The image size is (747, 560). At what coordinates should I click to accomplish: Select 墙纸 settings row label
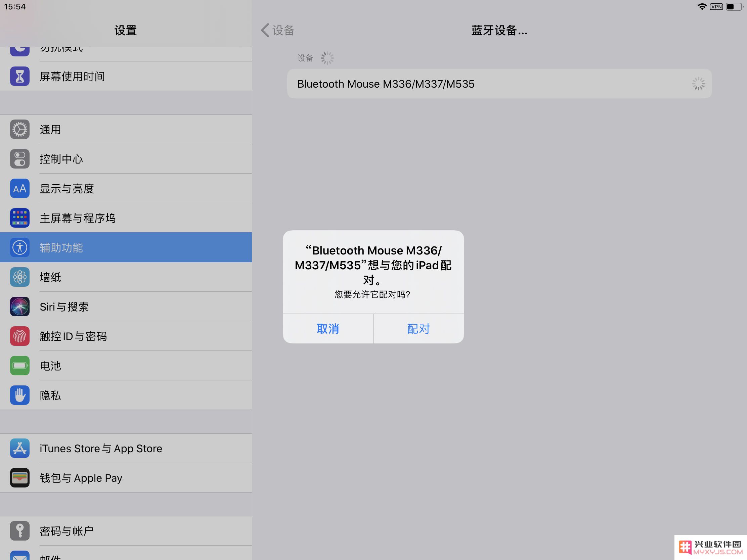50,277
